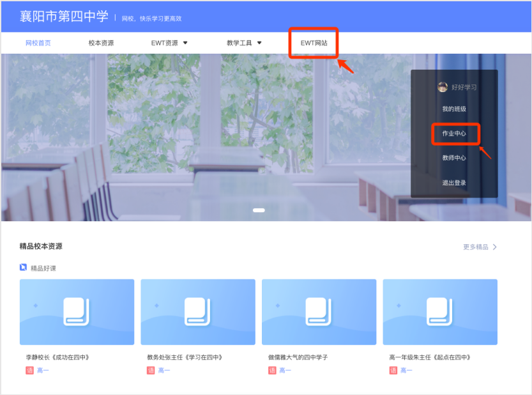Screen dimensions: 532x395
Task: Select 我的班级 in the user menu
Action: click(x=454, y=109)
